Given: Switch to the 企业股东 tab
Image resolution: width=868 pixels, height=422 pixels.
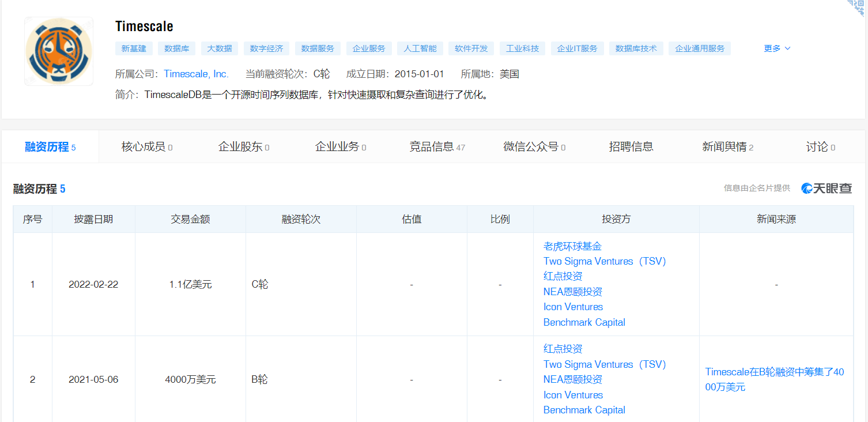Looking at the screenshot, I should tap(244, 147).
